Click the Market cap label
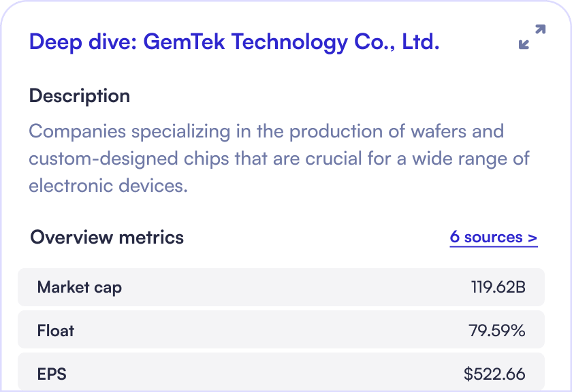 (80, 287)
